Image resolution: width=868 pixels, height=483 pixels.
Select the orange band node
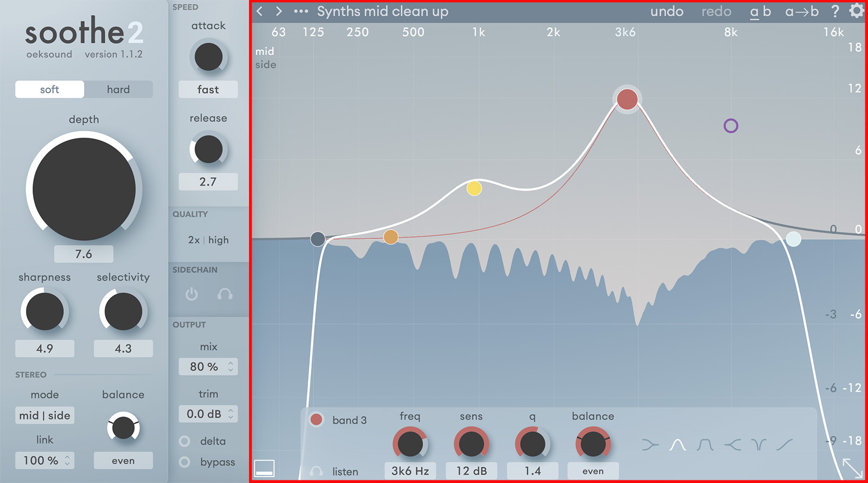391,237
